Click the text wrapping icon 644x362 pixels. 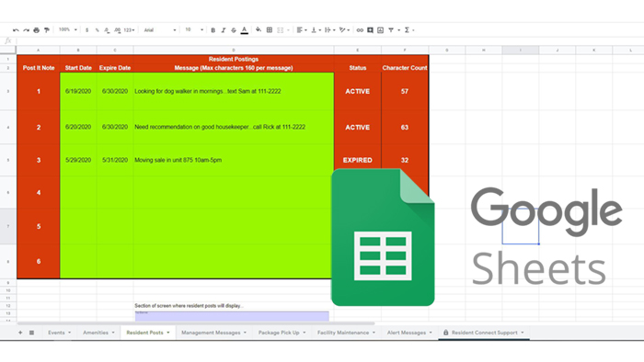[328, 30]
